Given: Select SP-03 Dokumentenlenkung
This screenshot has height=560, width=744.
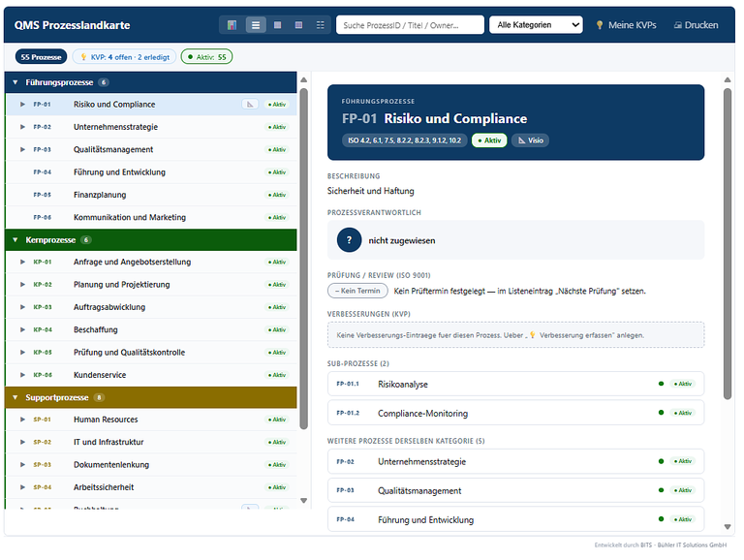Looking at the screenshot, I should [151, 465].
